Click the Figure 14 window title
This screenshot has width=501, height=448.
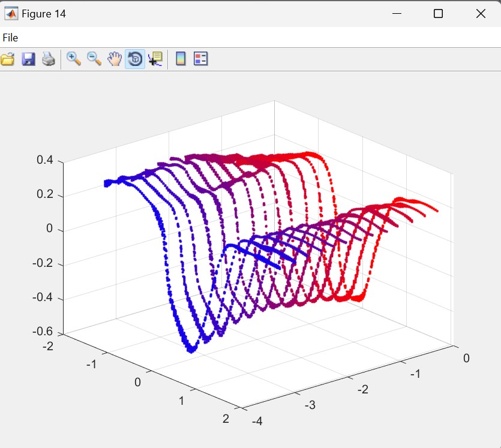coord(44,14)
